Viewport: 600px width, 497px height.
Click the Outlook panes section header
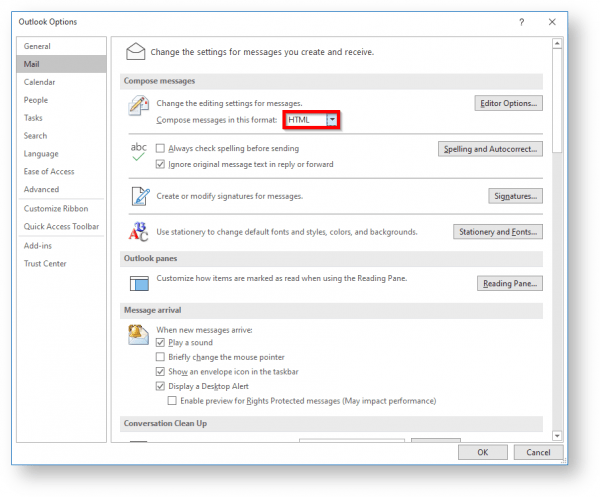[331, 259]
